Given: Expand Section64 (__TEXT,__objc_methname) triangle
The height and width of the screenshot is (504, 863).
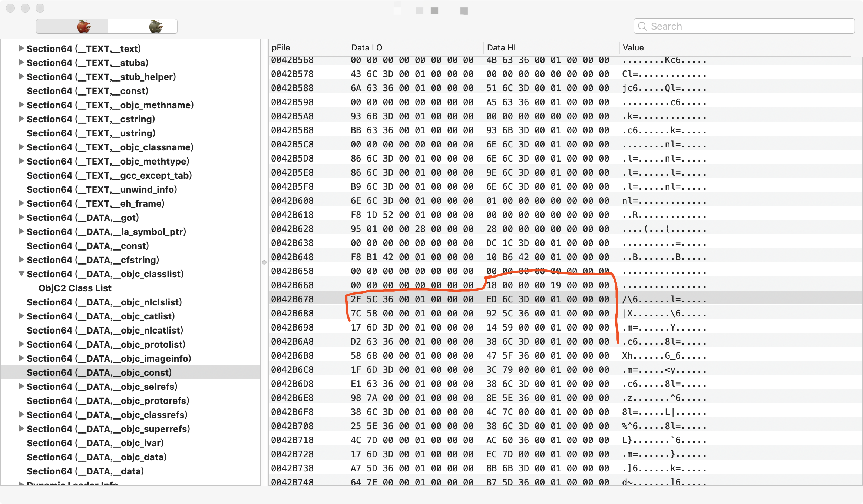Looking at the screenshot, I should pos(21,105).
